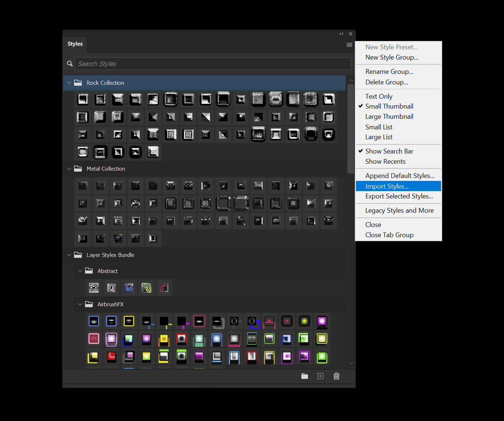Open the Styles panel hamburger menu icon
Image resolution: width=504 pixels, height=421 pixels.
pyautogui.click(x=349, y=45)
